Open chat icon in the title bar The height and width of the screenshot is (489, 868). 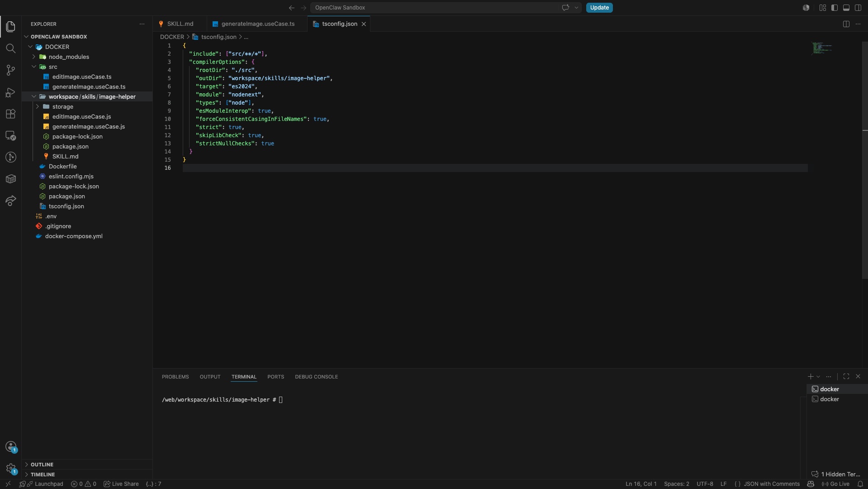pyautogui.click(x=565, y=8)
